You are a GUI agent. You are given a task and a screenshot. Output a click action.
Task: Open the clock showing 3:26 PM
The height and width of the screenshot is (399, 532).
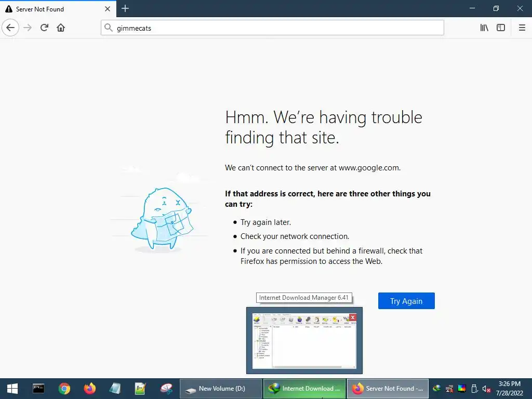pyautogui.click(x=510, y=389)
